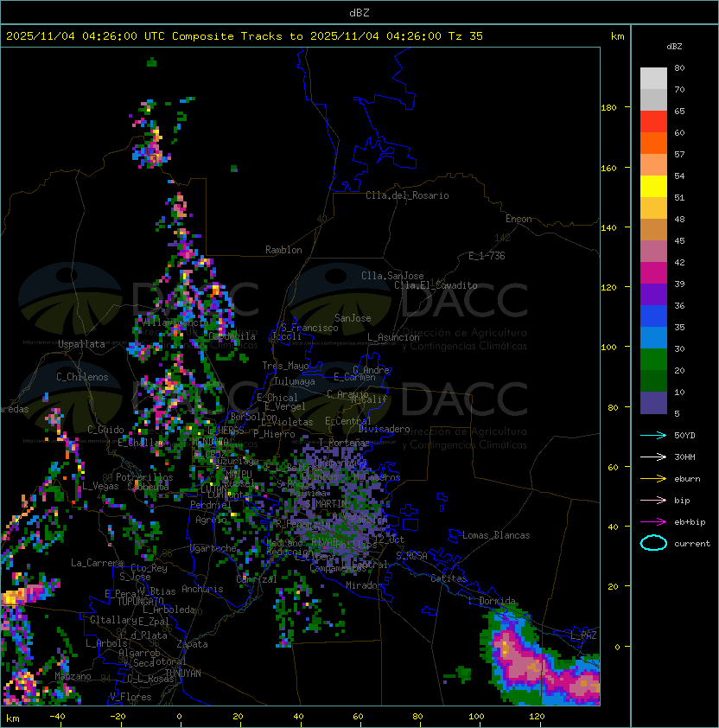The height and width of the screenshot is (728, 719).
Task: Select the orange-red 57-60 dBZ swatch
Action: click(653, 144)
